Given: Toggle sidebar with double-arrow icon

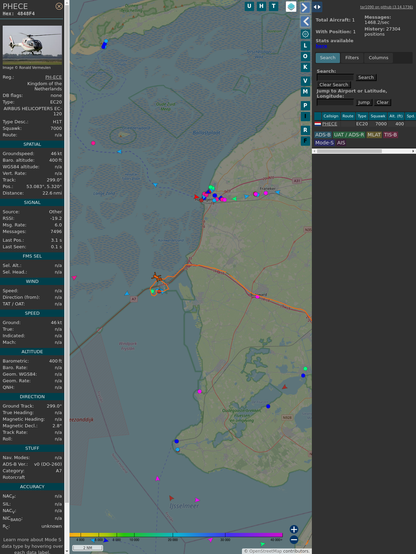Looking at the screenshot, I should click(x=317, y=7).
